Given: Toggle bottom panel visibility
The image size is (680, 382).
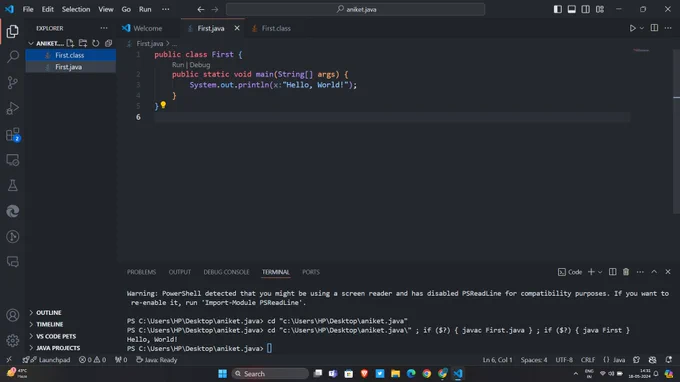Looking at the screenshot, I should coord(572,9).
